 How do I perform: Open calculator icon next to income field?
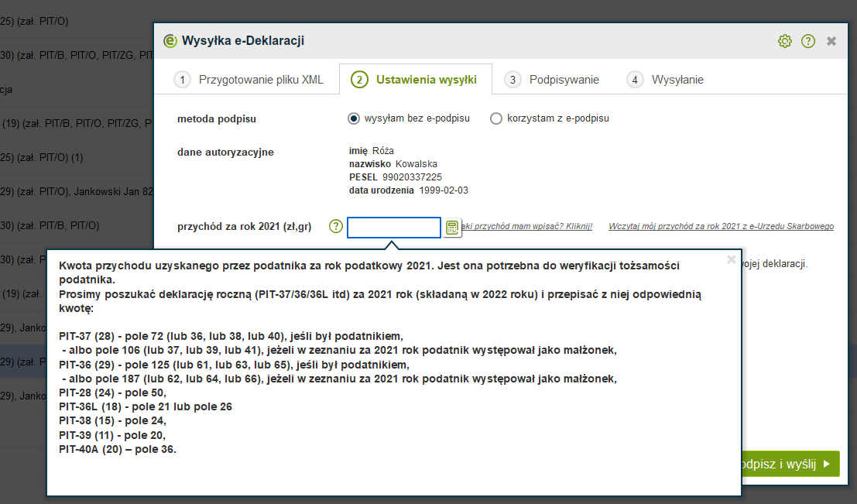(452, 228)
